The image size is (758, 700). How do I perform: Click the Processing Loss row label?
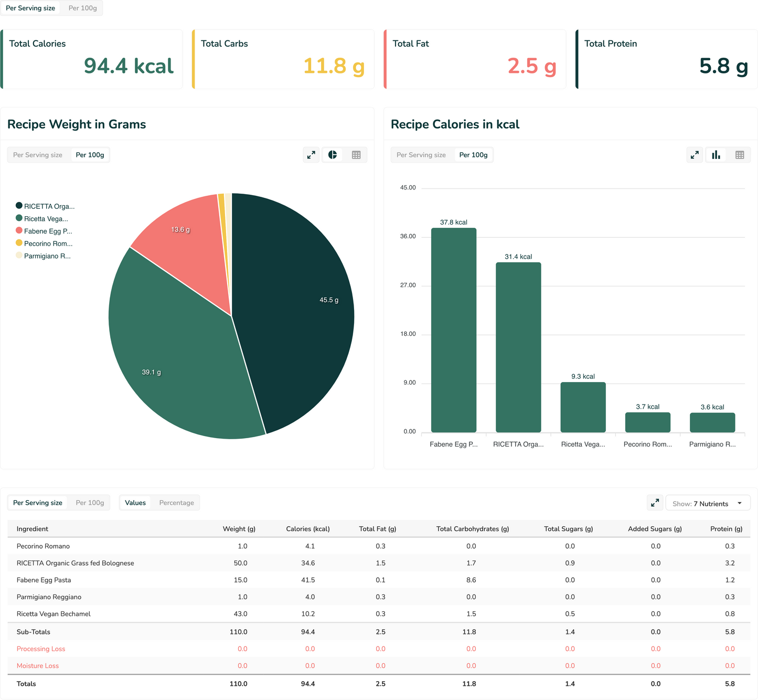pos(41,649)
